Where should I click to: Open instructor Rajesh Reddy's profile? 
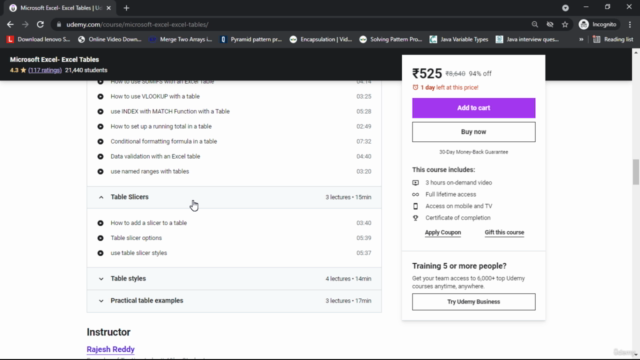pos(111,349)
